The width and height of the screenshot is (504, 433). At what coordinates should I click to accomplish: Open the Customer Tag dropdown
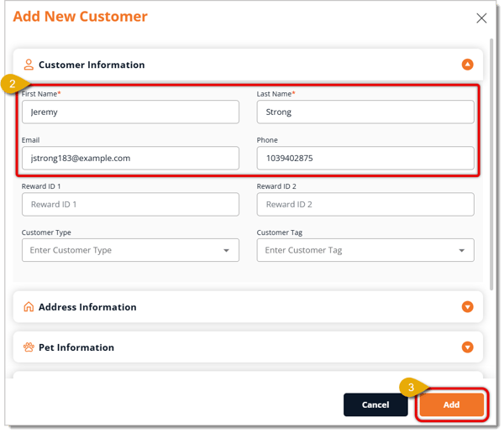tap(365, 250)
